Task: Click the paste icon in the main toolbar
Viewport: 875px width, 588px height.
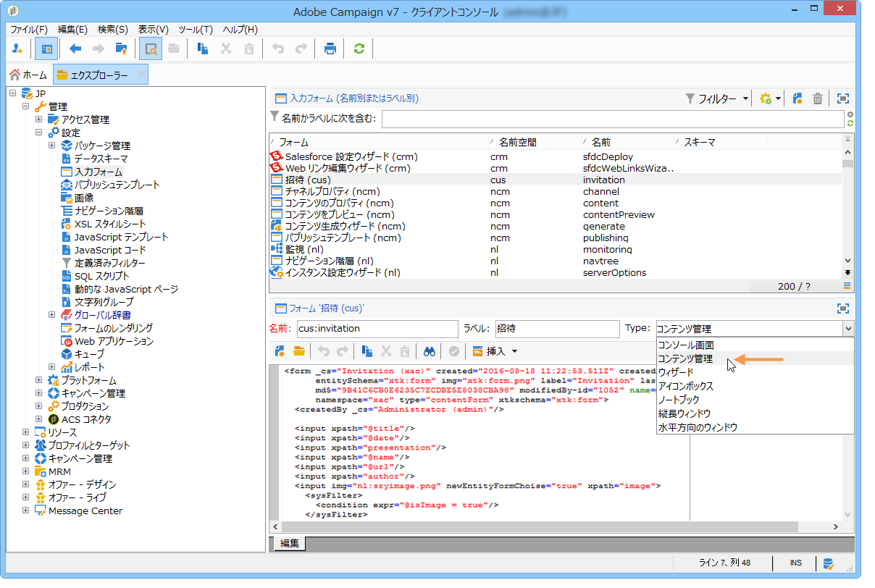Action: pyautogui.click(x=249, y=49)
